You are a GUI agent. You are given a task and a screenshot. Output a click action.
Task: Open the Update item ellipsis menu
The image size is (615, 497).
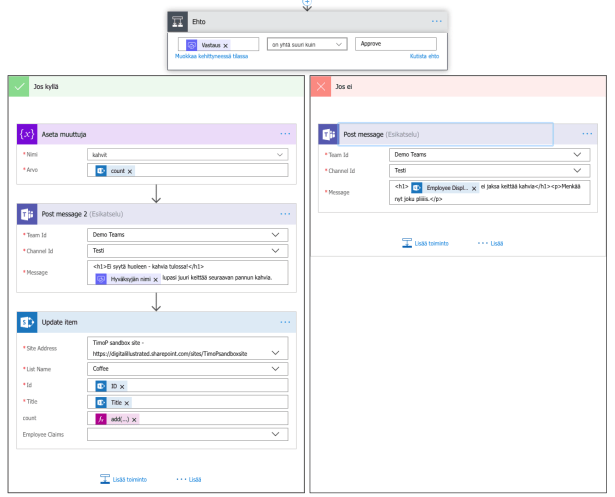pyautogui.click(x=285, y=322)
